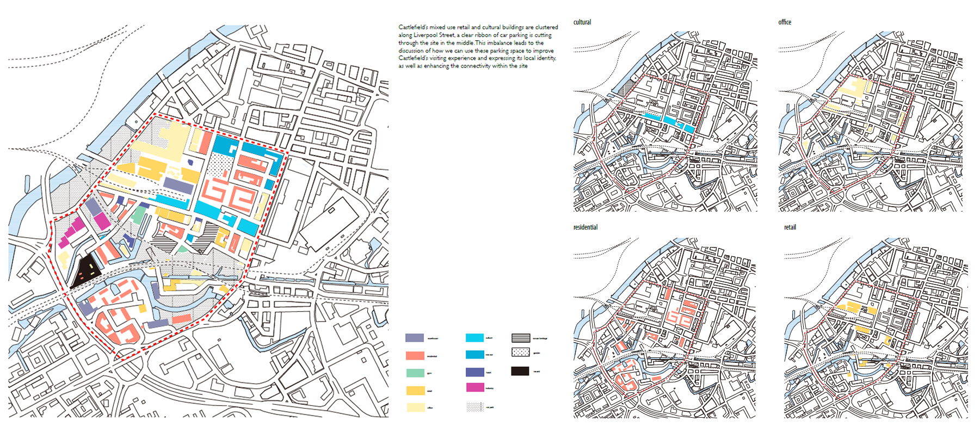Click the black vacant building on main map
The image size is (980, 433).
(86, 270)
